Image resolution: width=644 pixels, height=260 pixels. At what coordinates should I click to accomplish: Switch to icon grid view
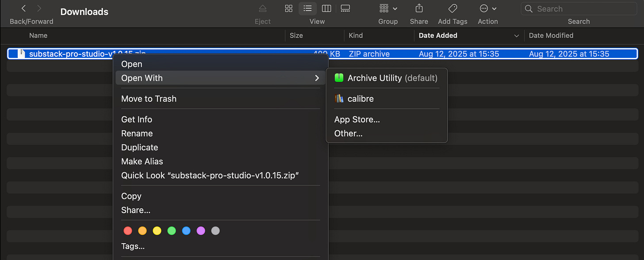(x=289, y=8)
